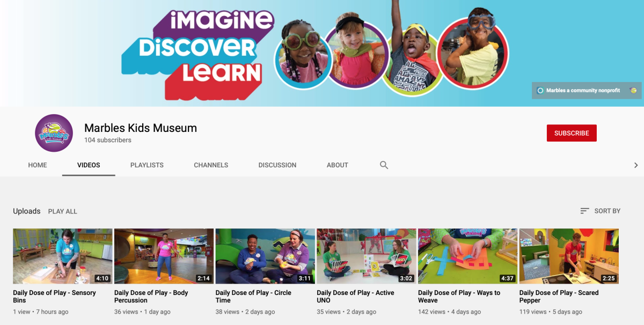
Task: Open the Body Percussion video thumbnail
Action: [x=164, y=256]
